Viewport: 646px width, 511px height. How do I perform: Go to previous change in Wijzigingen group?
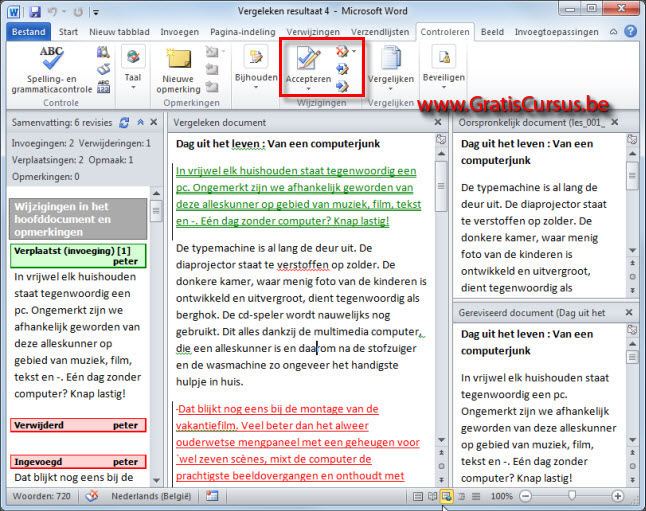[x=342, y=69]
